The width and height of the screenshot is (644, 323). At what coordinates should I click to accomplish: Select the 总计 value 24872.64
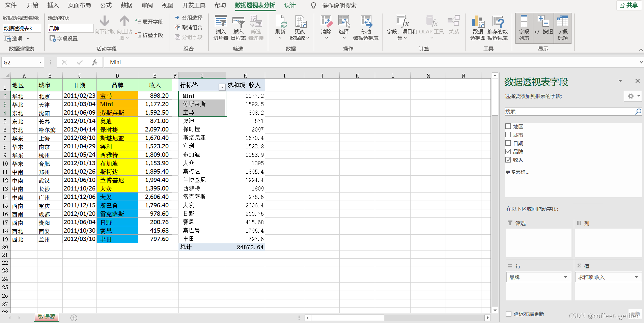pyautogui.click(x=245, y=247)
